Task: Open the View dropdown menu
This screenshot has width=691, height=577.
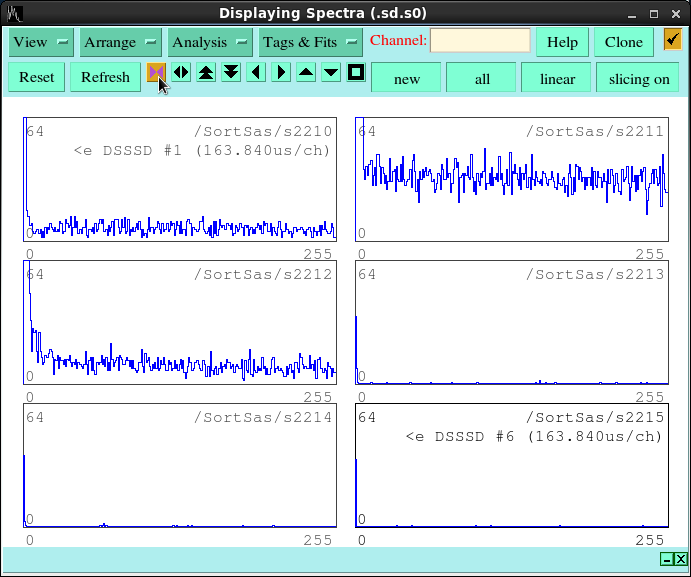Action: point(41,42)
